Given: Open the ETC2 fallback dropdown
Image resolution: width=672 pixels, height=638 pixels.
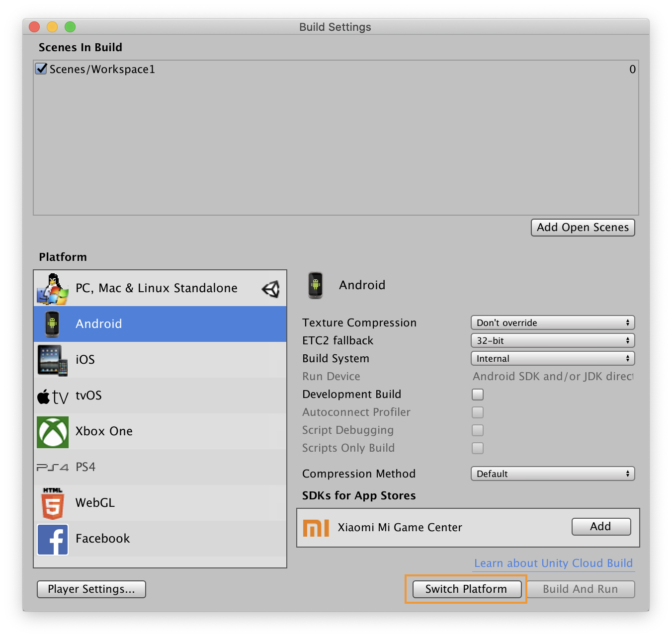Looking at the screenshot, I should [x=553, y=341].
